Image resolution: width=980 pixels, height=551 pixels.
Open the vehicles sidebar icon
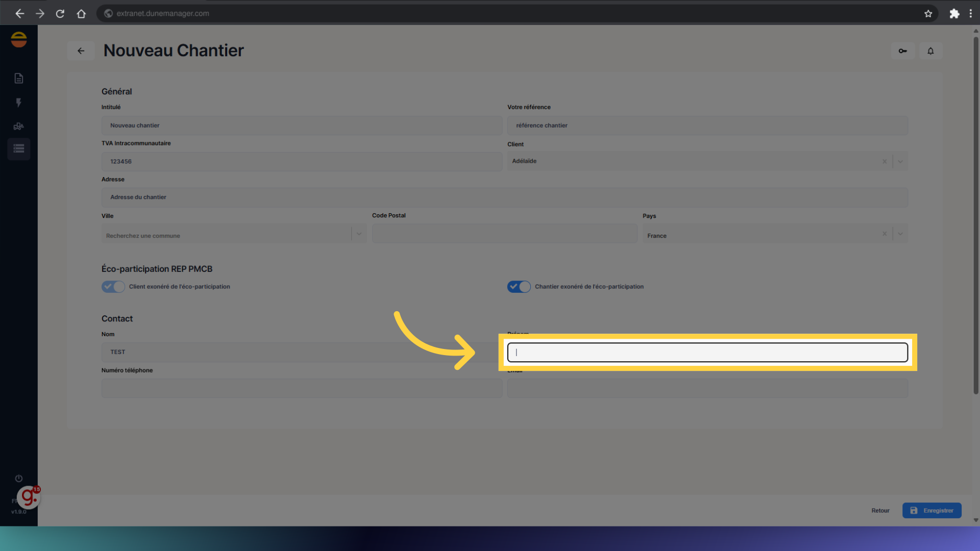[x=19, y=126]
